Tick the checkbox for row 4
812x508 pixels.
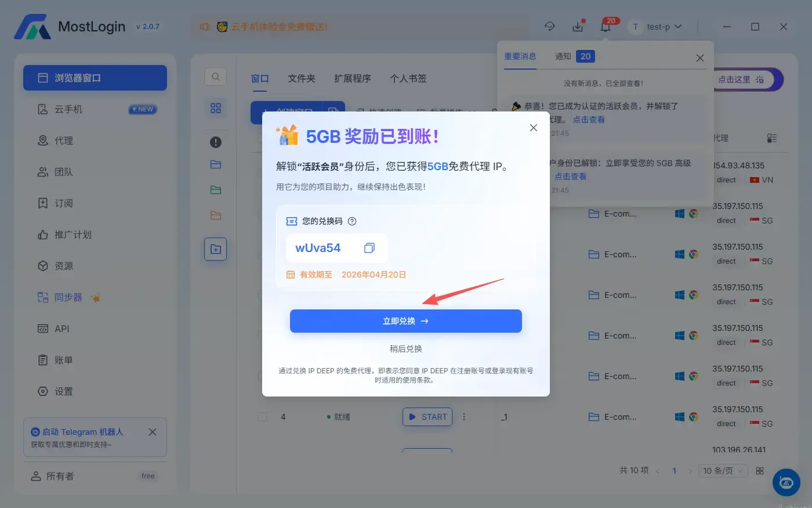pyautogui.click(x=262, y=417)
